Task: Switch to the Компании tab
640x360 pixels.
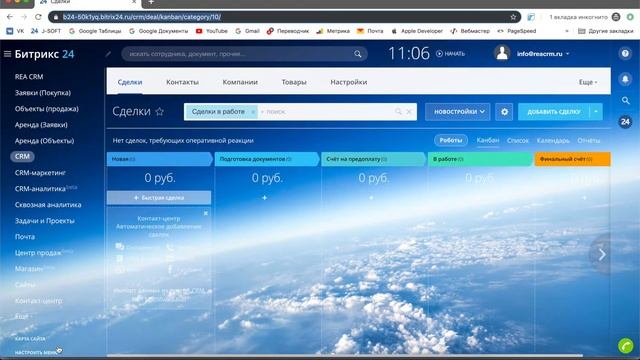Action: pos(240,82)
